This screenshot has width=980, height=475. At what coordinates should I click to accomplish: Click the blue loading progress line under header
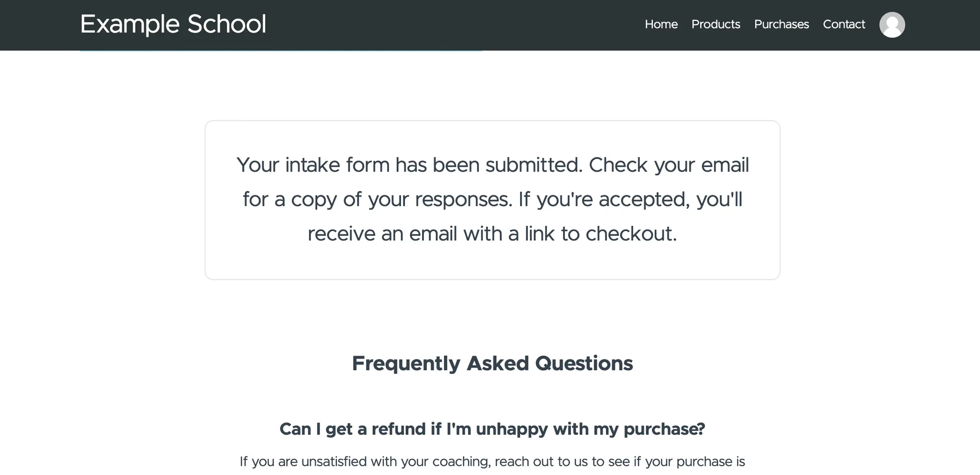click(x=281, y=50)
